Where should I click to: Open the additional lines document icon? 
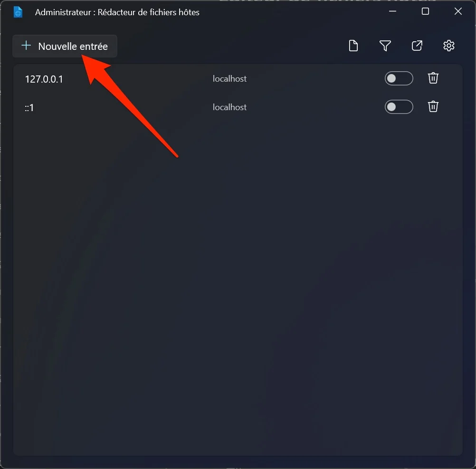[x=353, y=46]
